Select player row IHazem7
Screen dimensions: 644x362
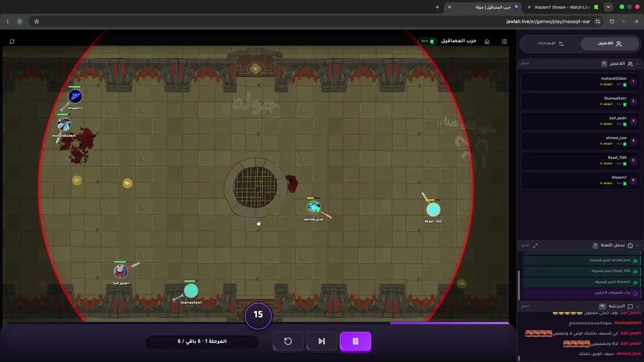click(580, 180)
